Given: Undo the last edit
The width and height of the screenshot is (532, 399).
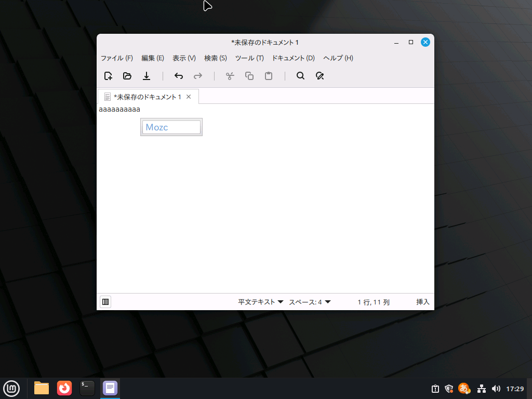Looking at the screenshot, I should coord(179,76).
